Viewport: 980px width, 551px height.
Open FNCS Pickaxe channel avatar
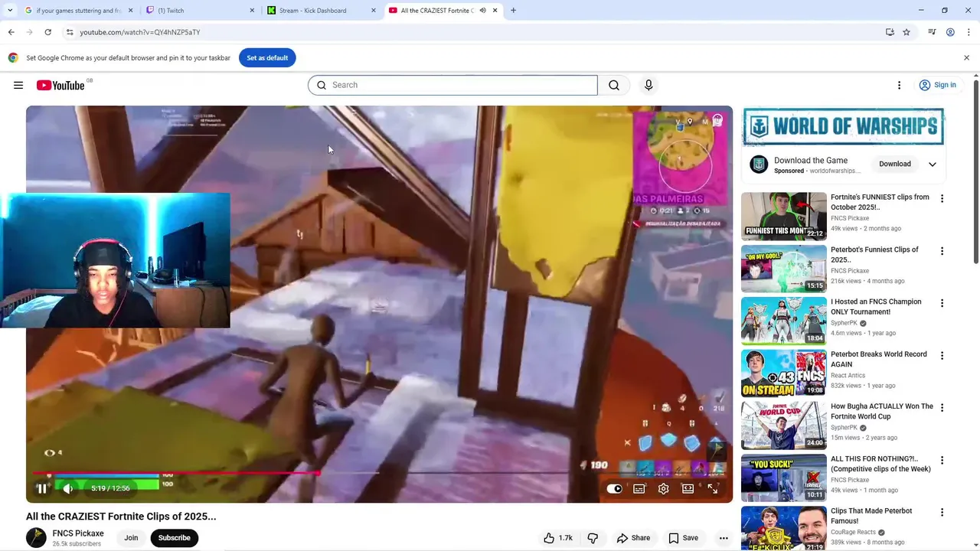click(36, 538)
